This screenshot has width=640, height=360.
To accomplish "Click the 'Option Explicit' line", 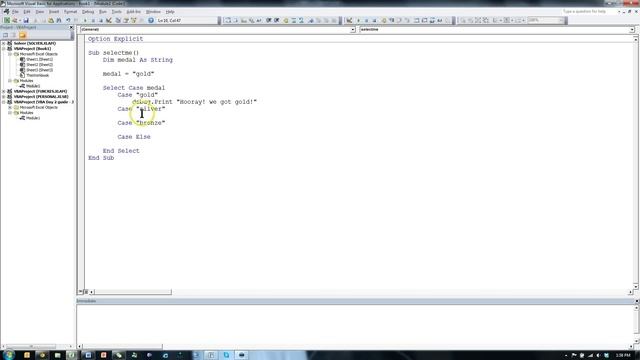I will click(116, 39).
